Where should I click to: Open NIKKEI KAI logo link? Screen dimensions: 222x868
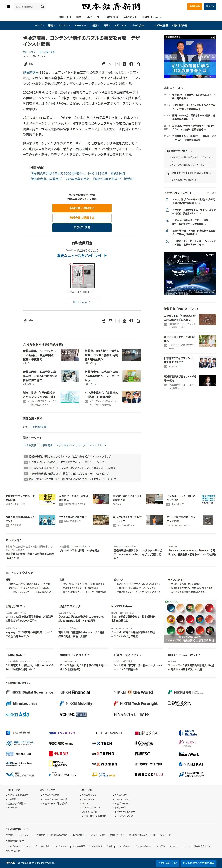point(191,764)
